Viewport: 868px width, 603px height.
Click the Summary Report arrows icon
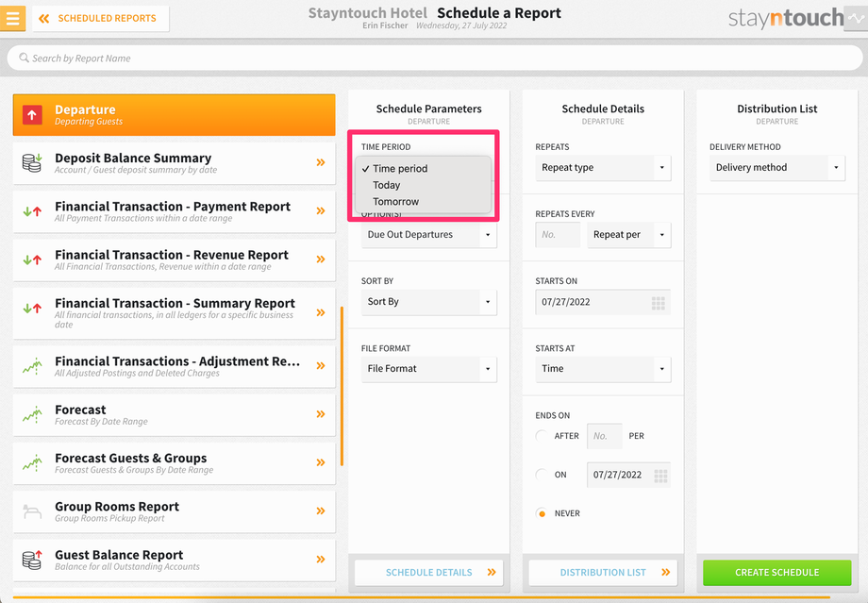click(x=32, y=308)
